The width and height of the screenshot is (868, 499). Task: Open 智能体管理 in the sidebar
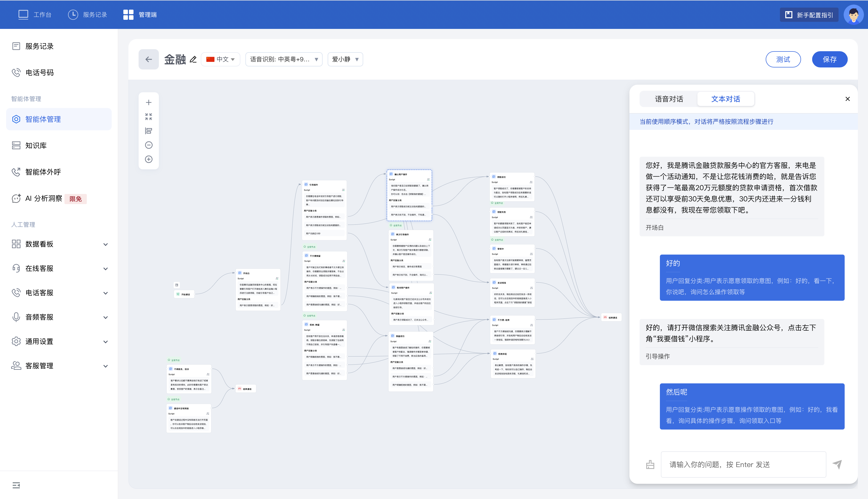pos(59,119)
